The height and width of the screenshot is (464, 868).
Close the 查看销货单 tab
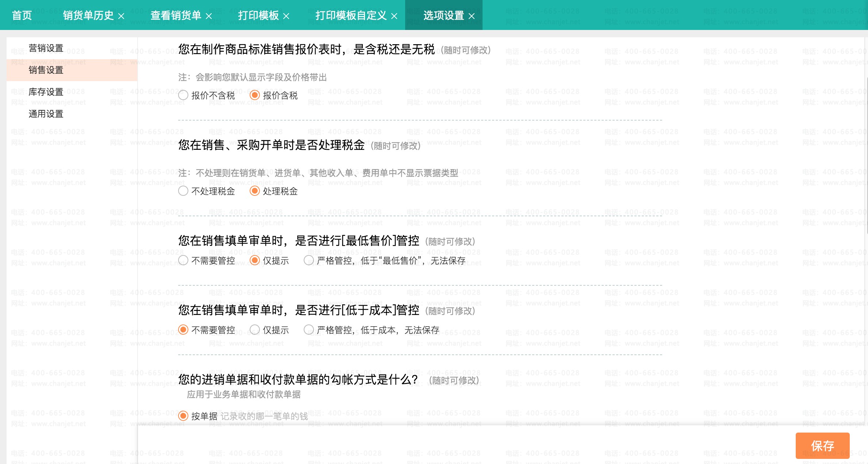coord(209,16)
